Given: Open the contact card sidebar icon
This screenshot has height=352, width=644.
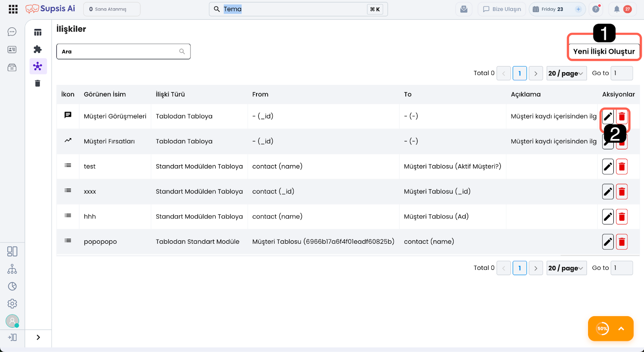Looking at the screenshot, I should click(12, 50).
